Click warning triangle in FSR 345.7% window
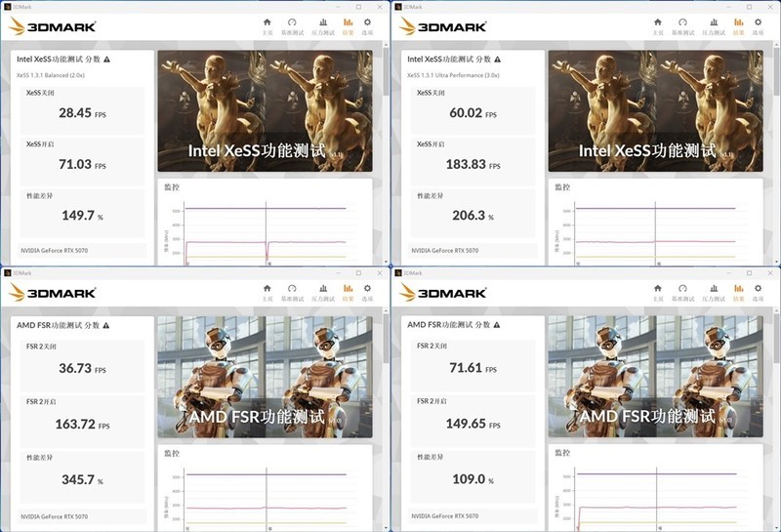Image resolution: width=781 pixels, height=532 pixels. [105, 325]
